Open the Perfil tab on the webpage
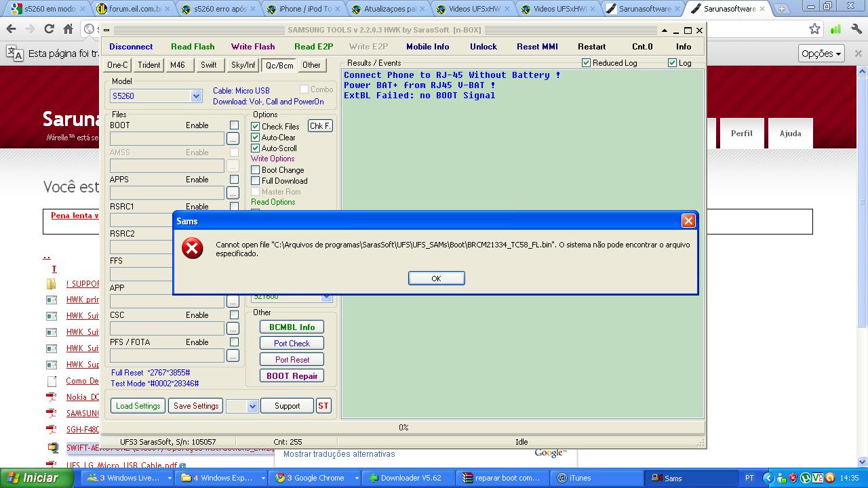 (741, 134)
